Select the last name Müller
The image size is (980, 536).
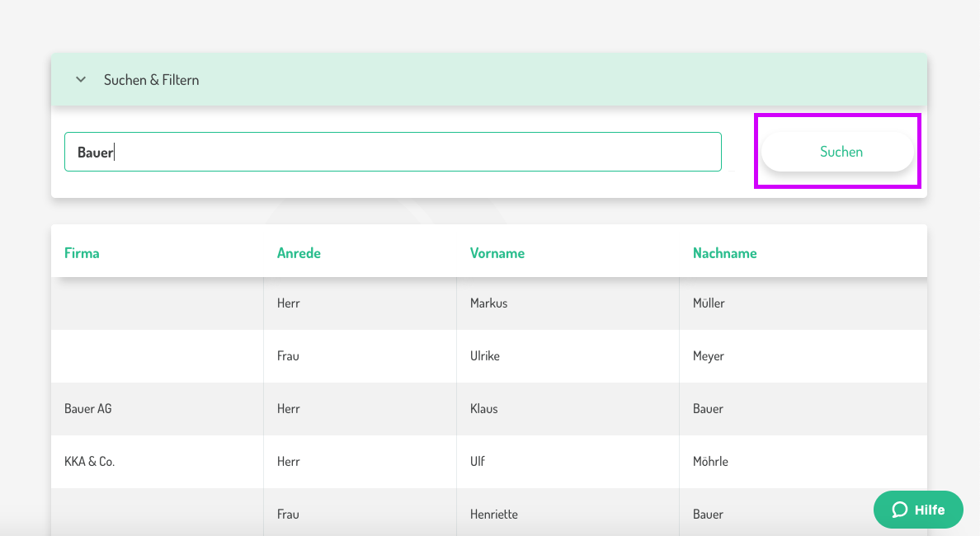[709, 303]
